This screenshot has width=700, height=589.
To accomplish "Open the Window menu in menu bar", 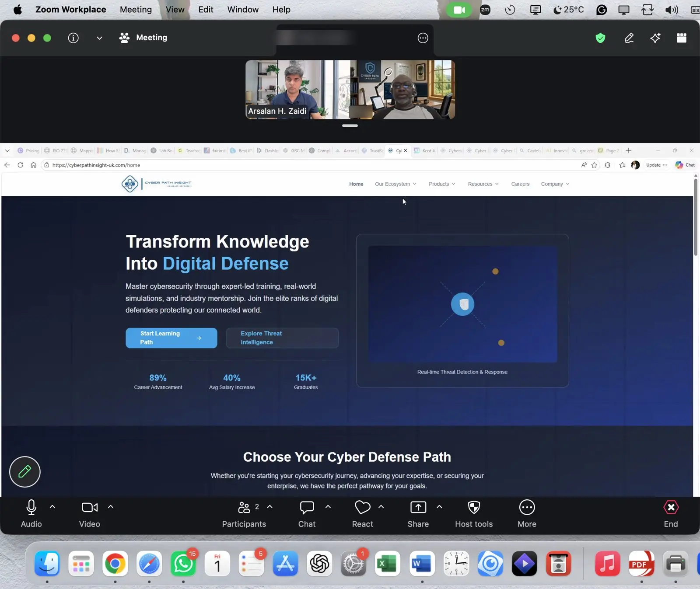I will [243, 10].
